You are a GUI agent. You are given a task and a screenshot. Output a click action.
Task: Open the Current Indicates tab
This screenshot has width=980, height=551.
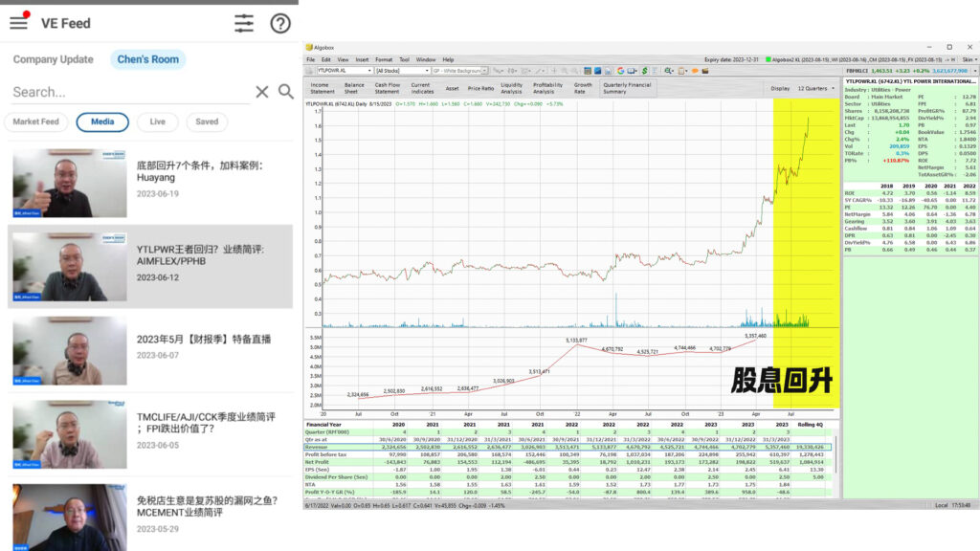(421, 89)
